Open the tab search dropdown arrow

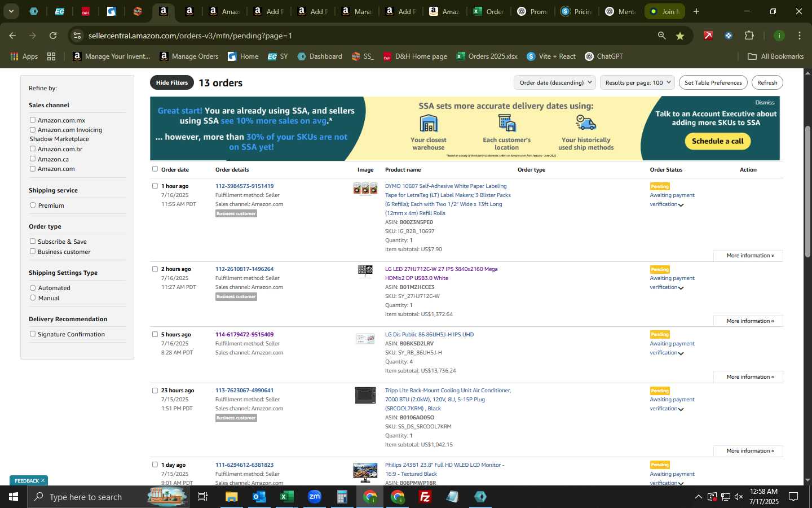11,11
